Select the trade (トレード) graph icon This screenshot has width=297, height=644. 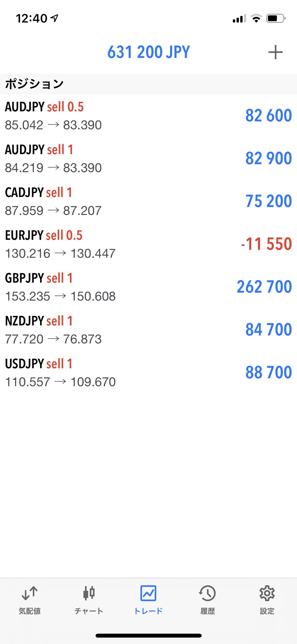click(148, 593)
